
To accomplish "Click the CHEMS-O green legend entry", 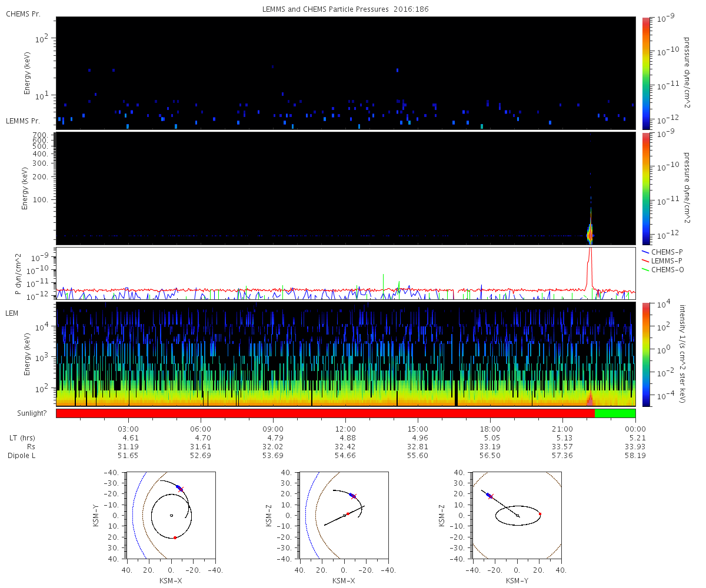I will 668,269.
